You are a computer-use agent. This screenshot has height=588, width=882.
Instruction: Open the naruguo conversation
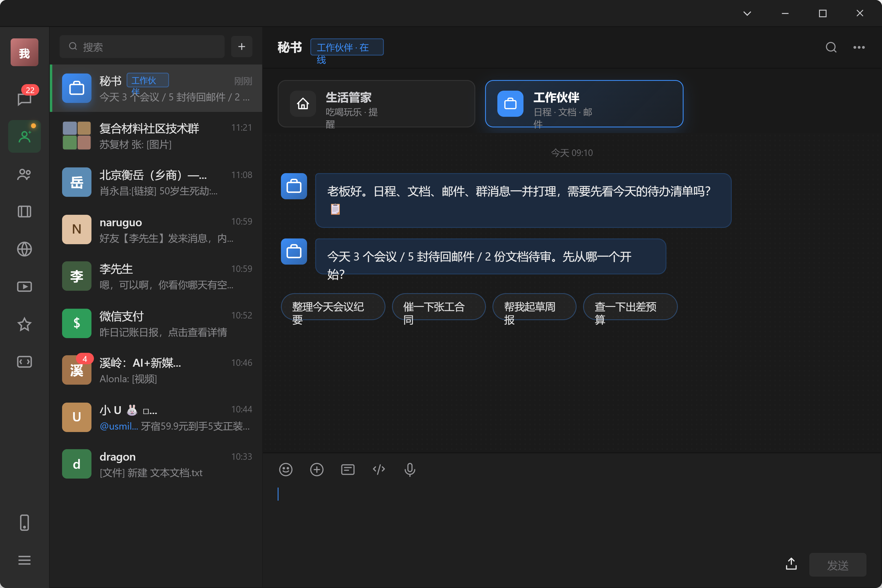click(x=156, y=229)
